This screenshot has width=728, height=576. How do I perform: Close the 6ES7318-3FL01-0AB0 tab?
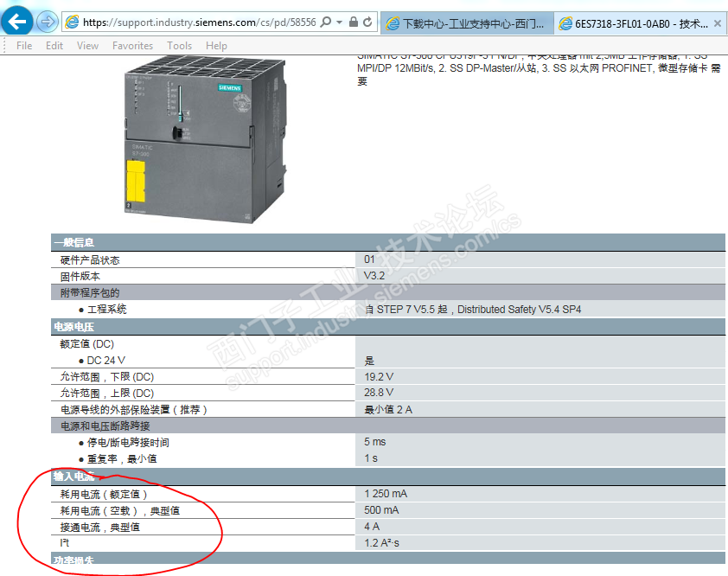718,23
